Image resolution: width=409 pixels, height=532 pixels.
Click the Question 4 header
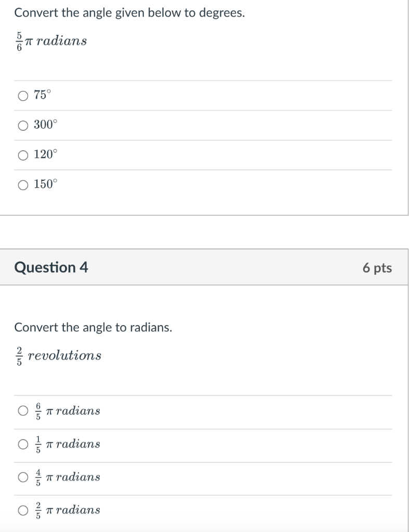[50, 268]
